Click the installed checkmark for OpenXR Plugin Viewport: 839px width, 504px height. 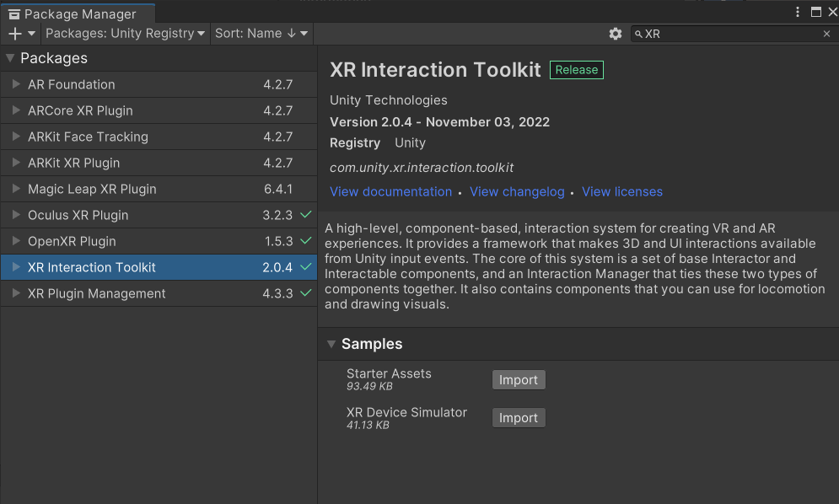point(305,241)
